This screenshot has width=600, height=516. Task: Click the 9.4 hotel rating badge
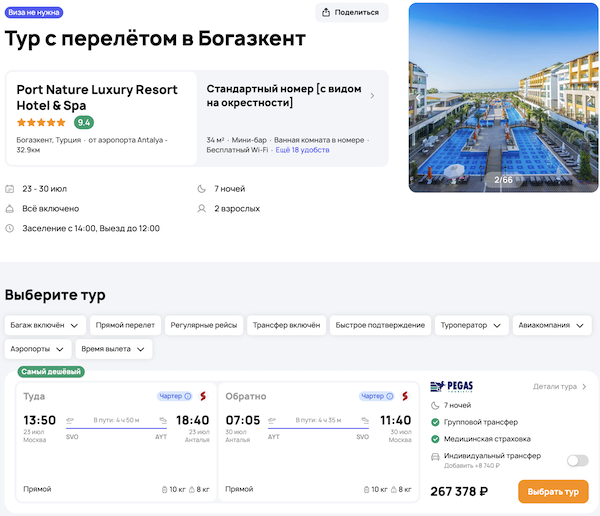point(84,123)
